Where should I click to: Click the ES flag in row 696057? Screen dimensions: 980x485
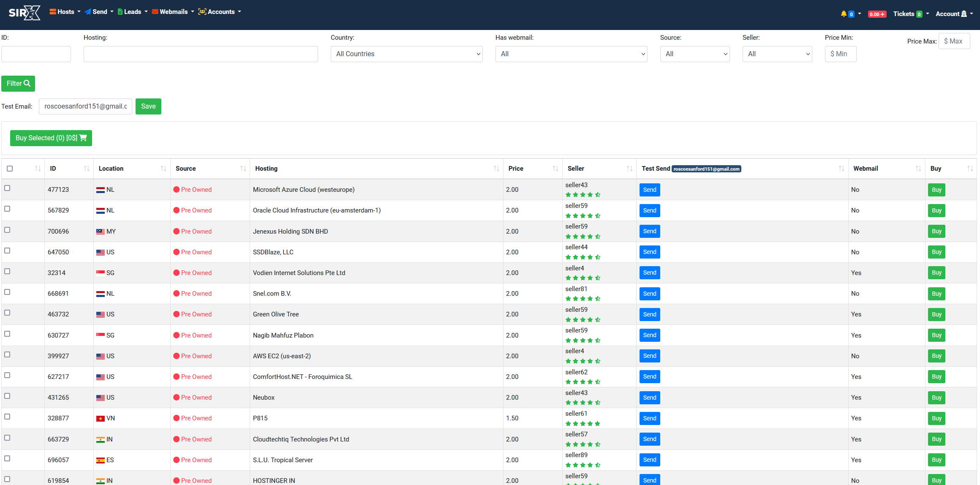point(101,460)
